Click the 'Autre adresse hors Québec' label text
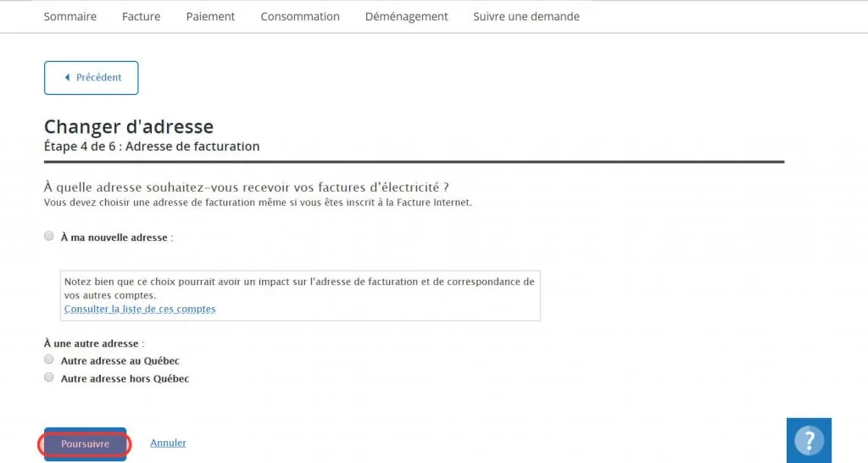Screen dimensions: 868x463 click(125, 379)
